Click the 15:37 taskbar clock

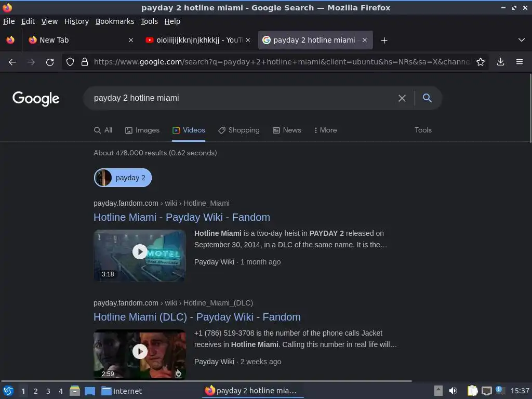[520, 391]
